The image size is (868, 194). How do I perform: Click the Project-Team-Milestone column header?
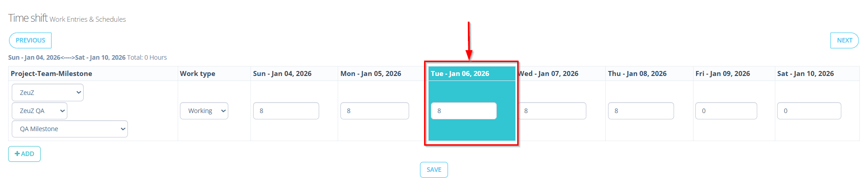pos(52,74)
